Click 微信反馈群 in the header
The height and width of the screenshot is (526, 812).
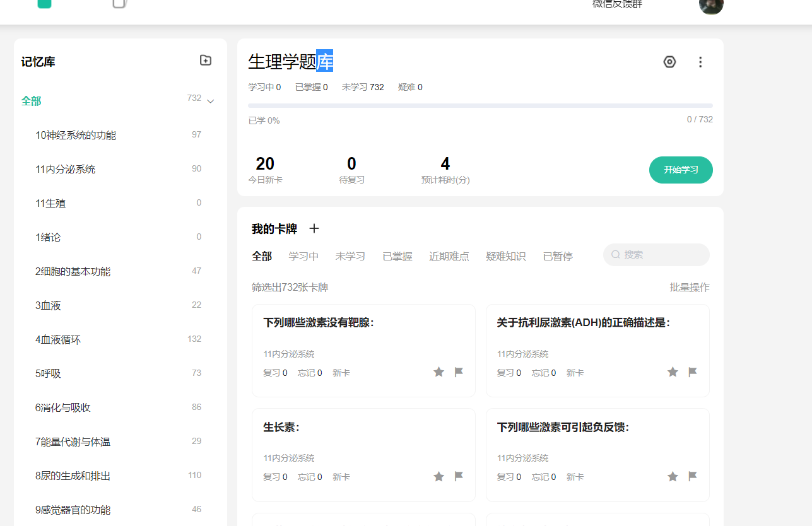[x=618, y=4]
